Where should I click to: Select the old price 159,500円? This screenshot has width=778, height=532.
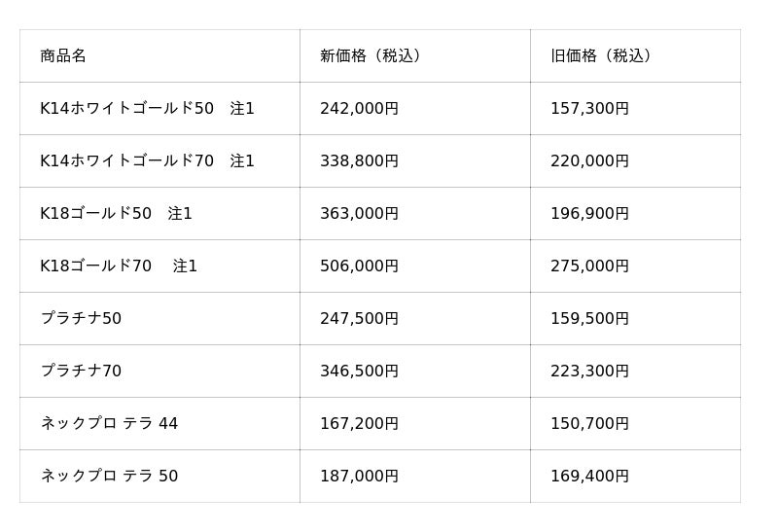[589, 319]
